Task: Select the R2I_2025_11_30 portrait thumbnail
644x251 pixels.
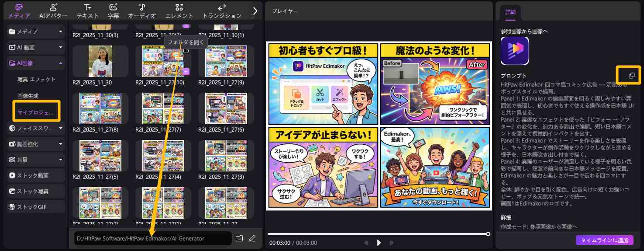Action: (x=100, y=61)
